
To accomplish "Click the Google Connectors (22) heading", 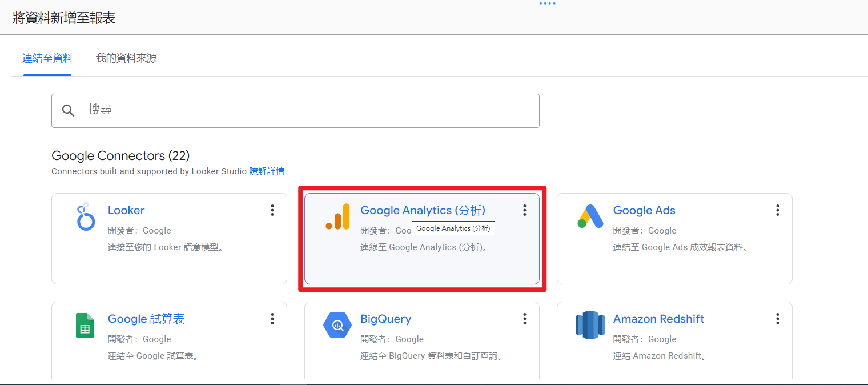I will pyautogui.click(x=120, y=155).
